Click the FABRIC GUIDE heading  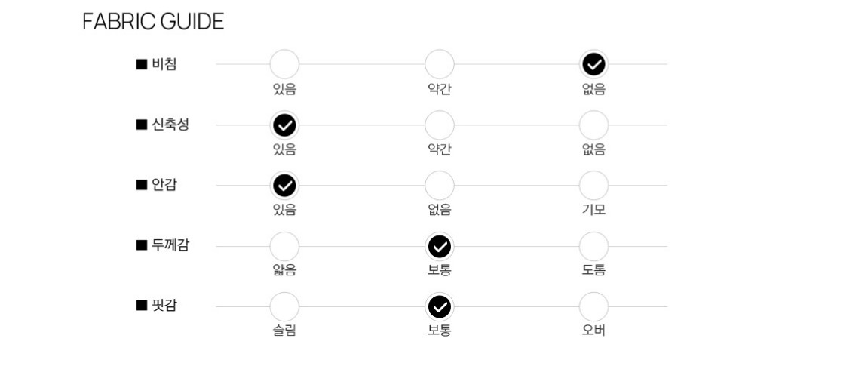[x=153, y=22]
